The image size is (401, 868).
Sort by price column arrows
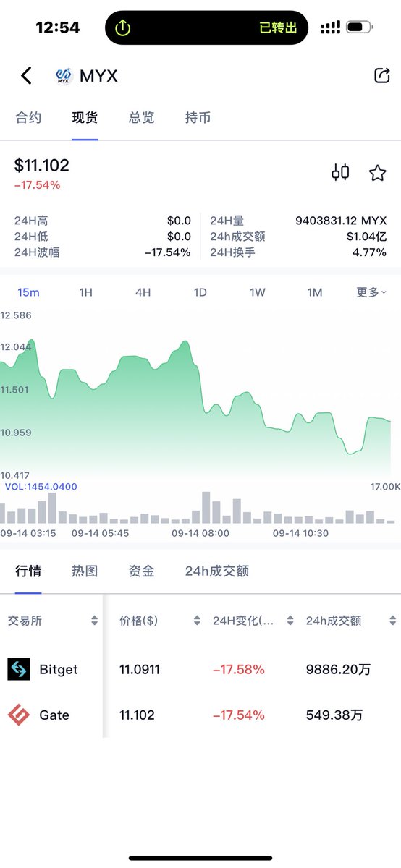[x=197, y=621]
